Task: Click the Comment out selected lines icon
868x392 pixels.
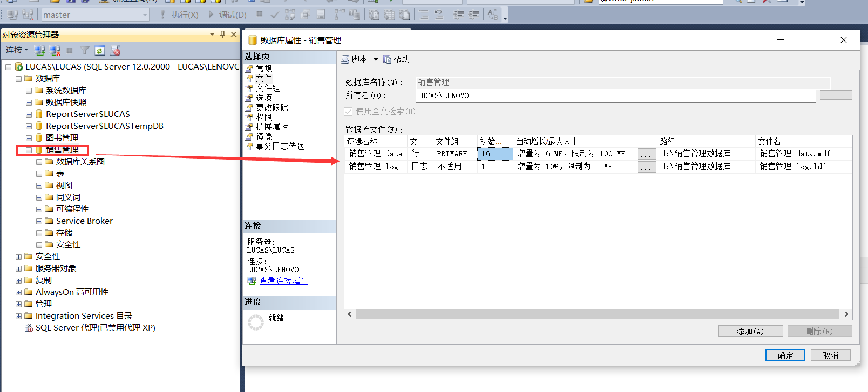Action: coord(424,15)
